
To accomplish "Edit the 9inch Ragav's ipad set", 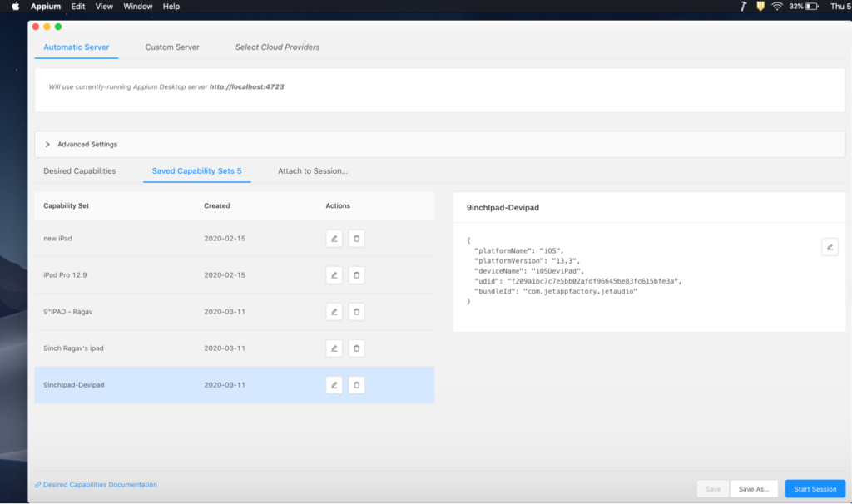I will [334, 348].
